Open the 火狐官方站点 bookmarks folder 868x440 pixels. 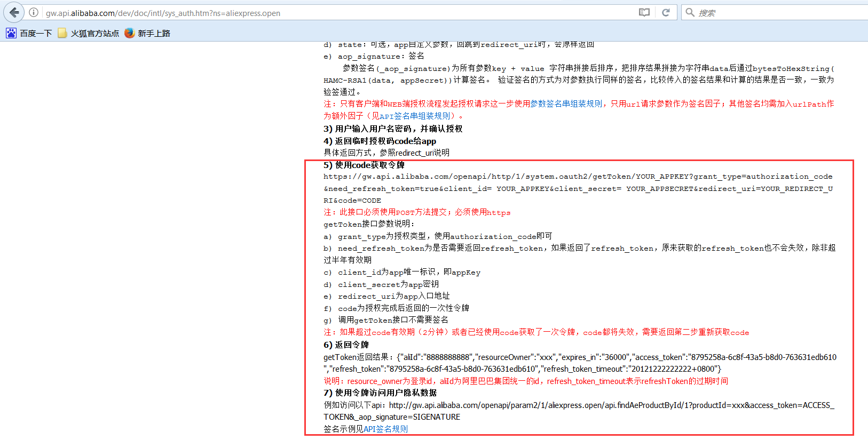click(x=89, y=33)
